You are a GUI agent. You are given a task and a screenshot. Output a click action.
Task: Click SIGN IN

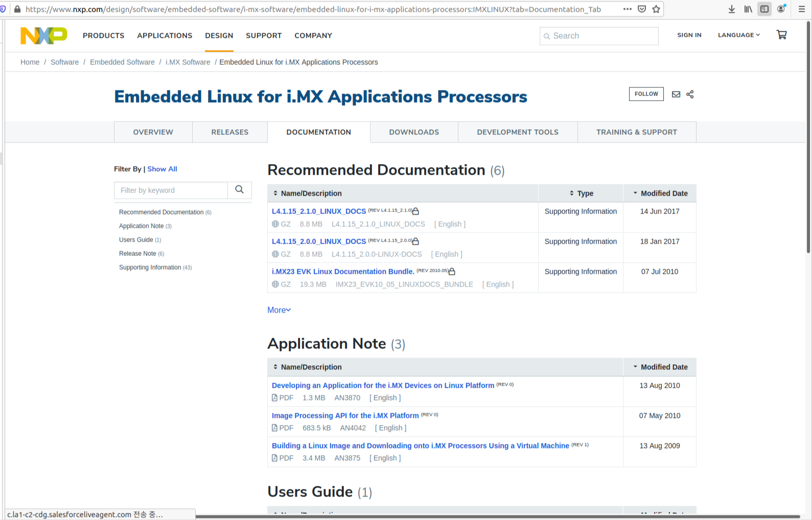[689, 35]
